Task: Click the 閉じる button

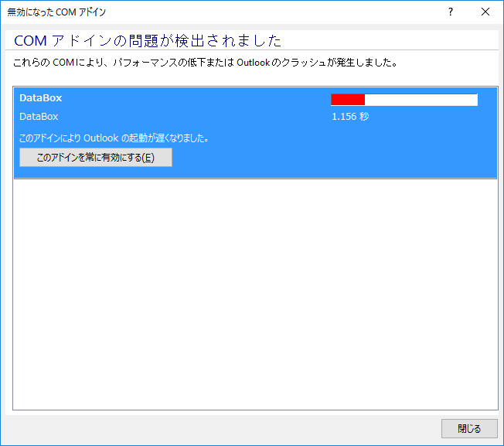Action: pyautogui.click(x=469, y=428)
